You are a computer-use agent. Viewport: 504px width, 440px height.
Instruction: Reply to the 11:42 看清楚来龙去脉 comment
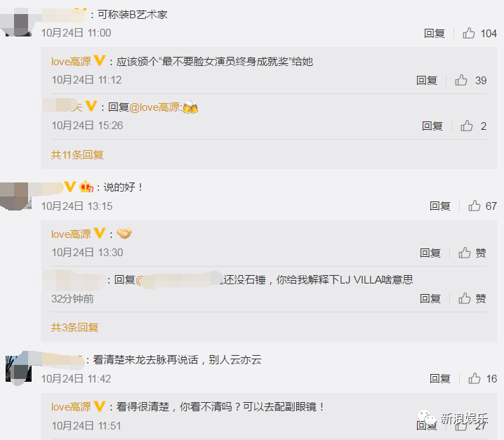click(x=439, y=379)
